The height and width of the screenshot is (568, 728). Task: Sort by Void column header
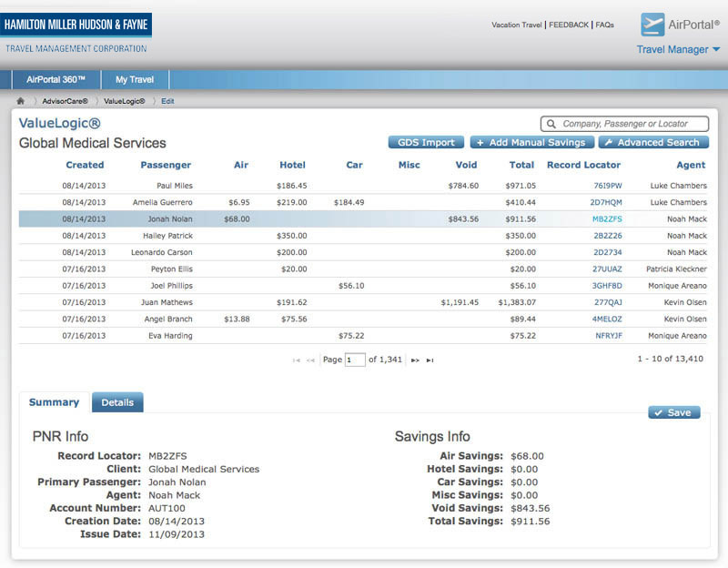tap(466, 165)
